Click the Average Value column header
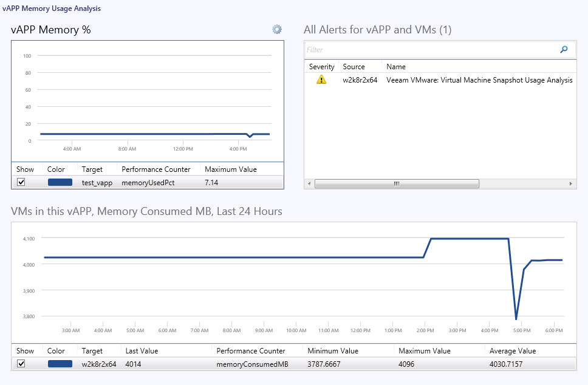Image resolution: width=588 pixels, height=385 pixels. [513, 351]
